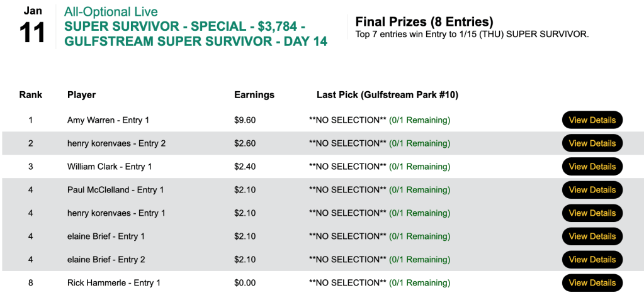Click William Clark's NO SELECTION pick
This screenshot has width=644, height=300.
(347, 167)
